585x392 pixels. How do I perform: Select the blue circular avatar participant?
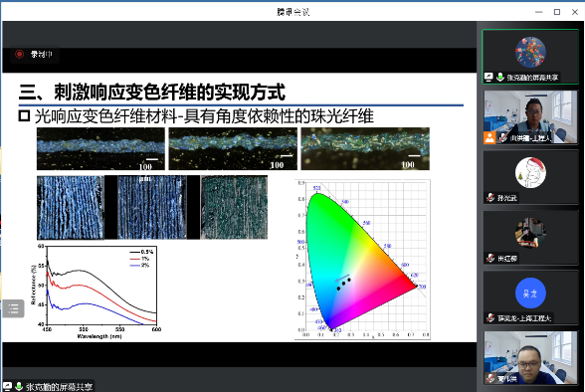tap(530, 293)
